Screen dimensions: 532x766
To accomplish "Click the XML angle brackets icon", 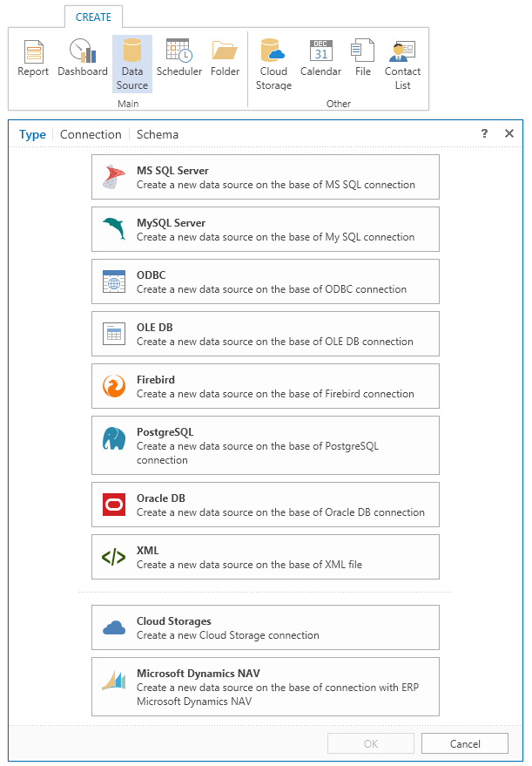I will click(x=114, y=557).
